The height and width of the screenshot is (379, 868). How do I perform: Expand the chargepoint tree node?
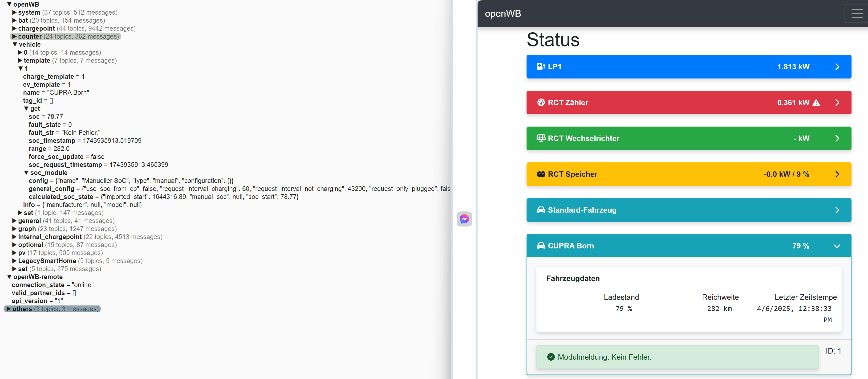14,28
